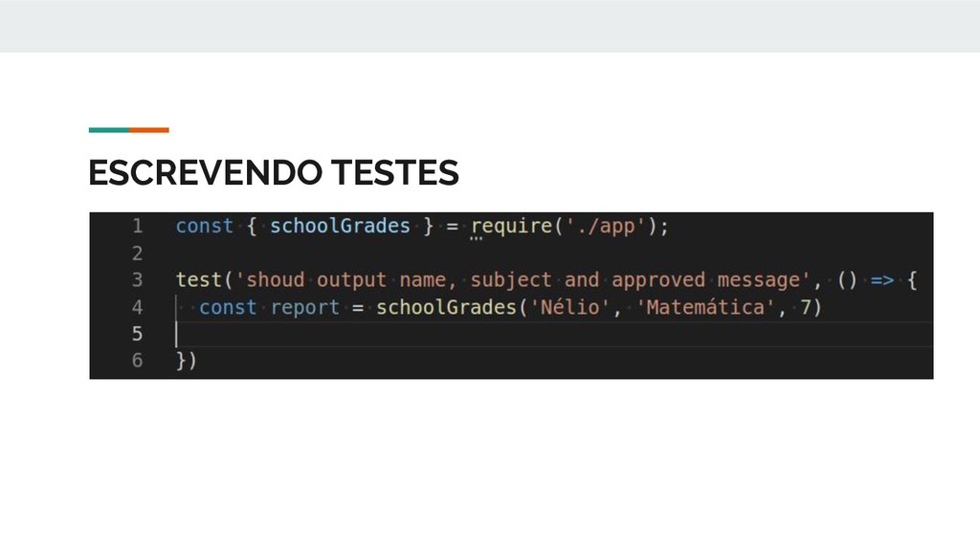
Task: Click the schoolGrades call on line 4
Action: (446, 307)
